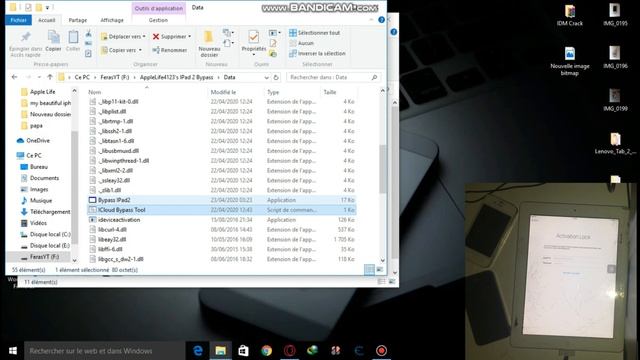Open Microsoft Store taskbar icon
Screen dimensions: 640x360
(x=244, y=351)
